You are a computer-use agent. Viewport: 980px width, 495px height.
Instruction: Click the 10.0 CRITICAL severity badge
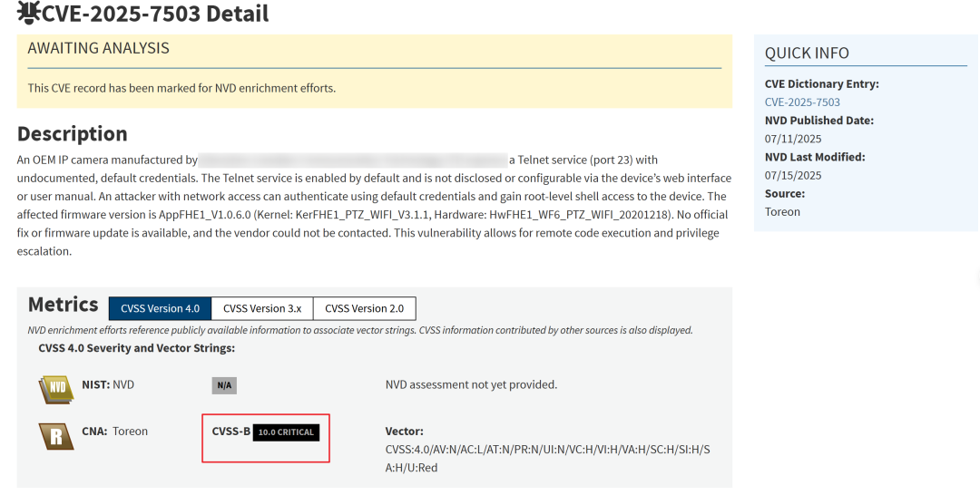286,432
